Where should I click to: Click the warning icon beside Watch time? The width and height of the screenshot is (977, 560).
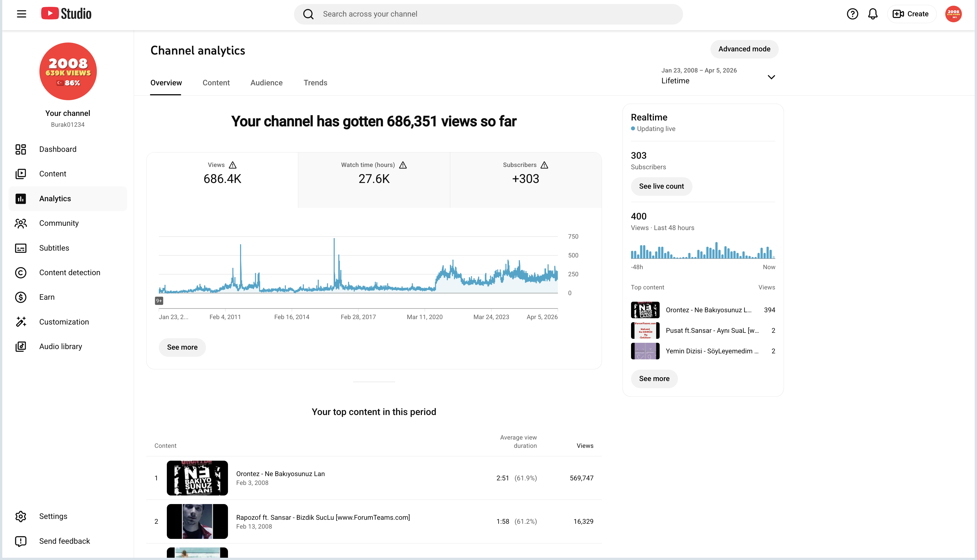[x=403, y=165]
